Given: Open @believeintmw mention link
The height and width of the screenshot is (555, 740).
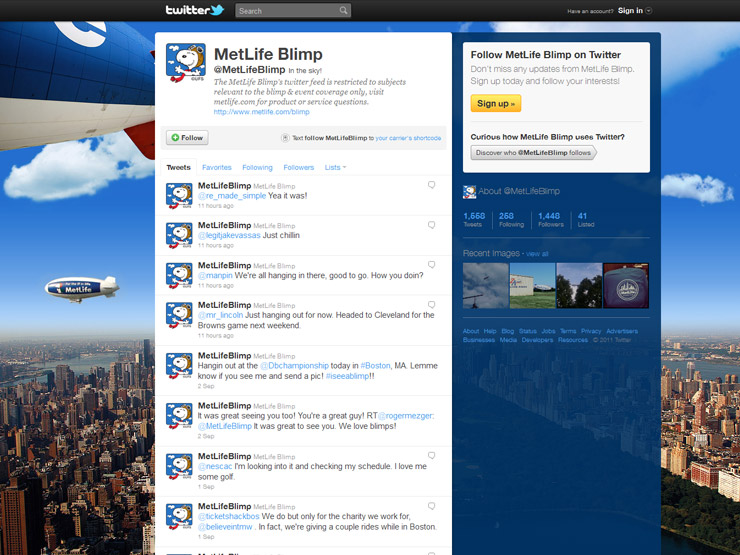Looking at the screenshot, I should 225,527.
